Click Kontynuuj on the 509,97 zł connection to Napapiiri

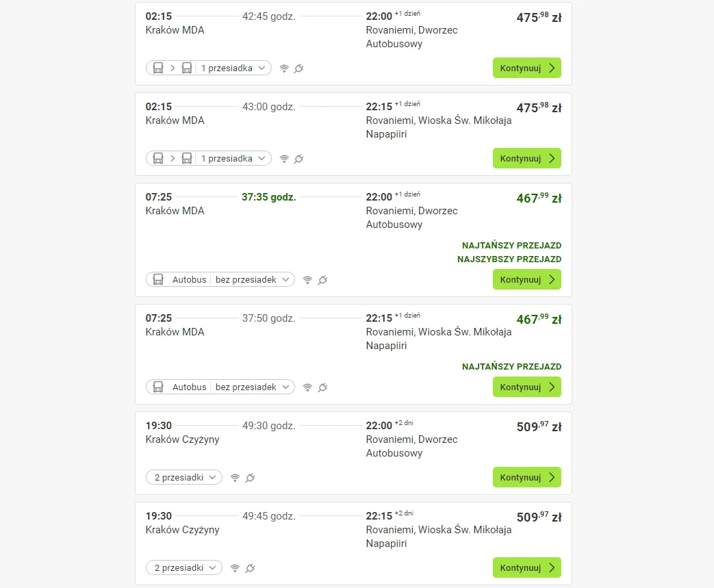[x=526, y=567]
